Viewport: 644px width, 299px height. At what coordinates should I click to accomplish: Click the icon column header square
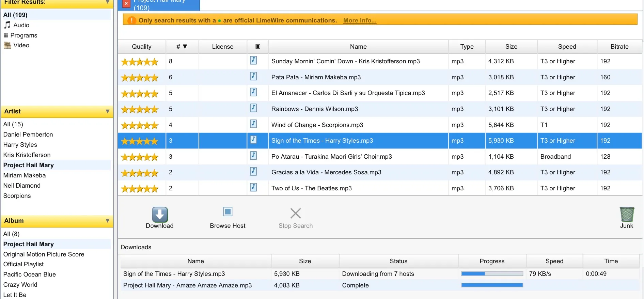[x=258, y=47]
